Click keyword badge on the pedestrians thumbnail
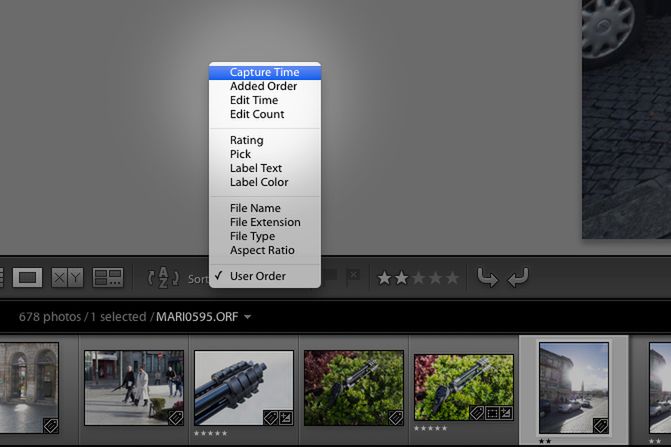671x447 pixels. click(175, 418)
